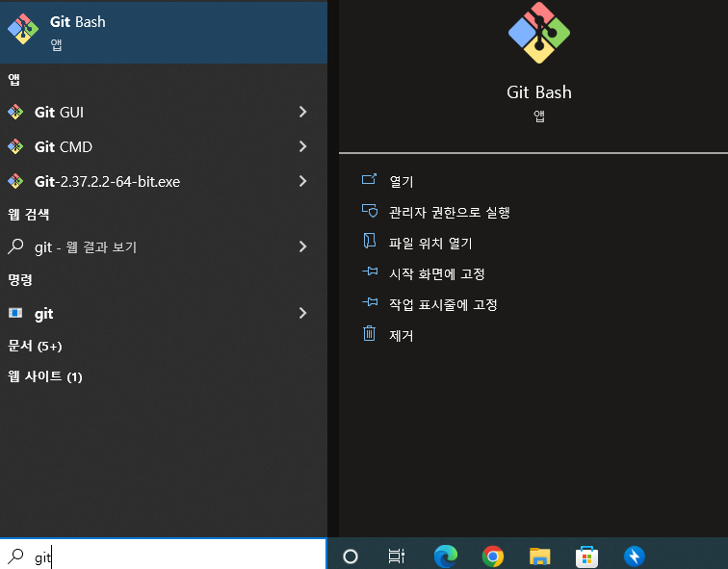The image size is (728, 569).
Task: Launch Microsoft Edge from taskbar
Action: pyautogui.click(x=446, y=556)
